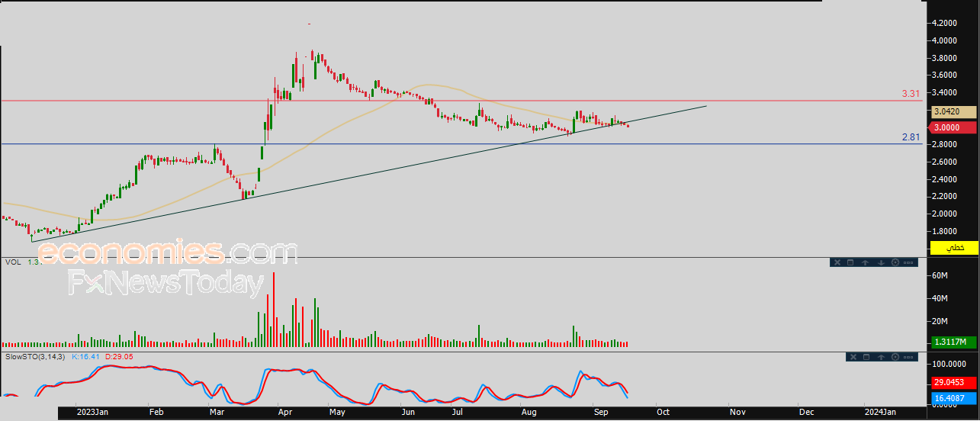Viewport: 980px width, 421px height.
Task: Click the 2023Jan date on time axis
Action: pyautogui.click(x=92, y=412)
